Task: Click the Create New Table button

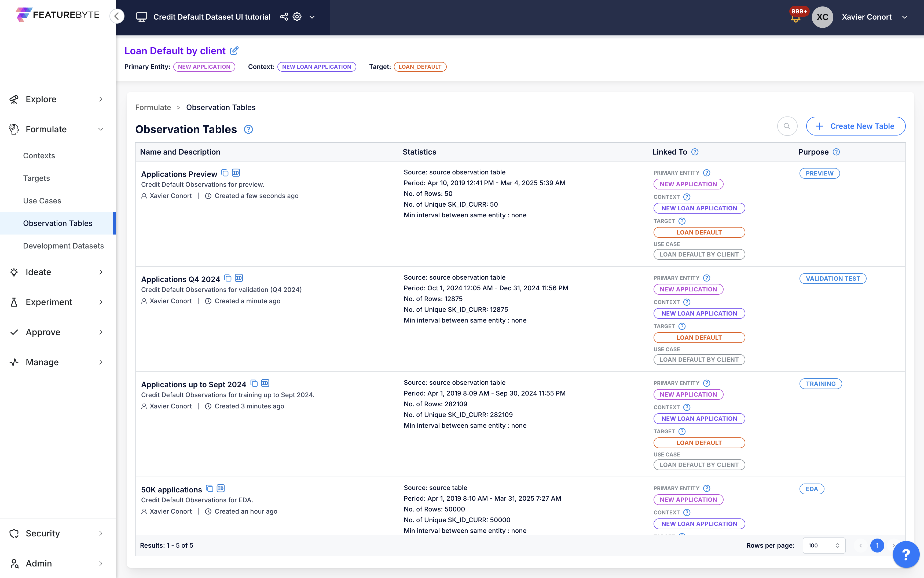Action: (x=855, y=126)
